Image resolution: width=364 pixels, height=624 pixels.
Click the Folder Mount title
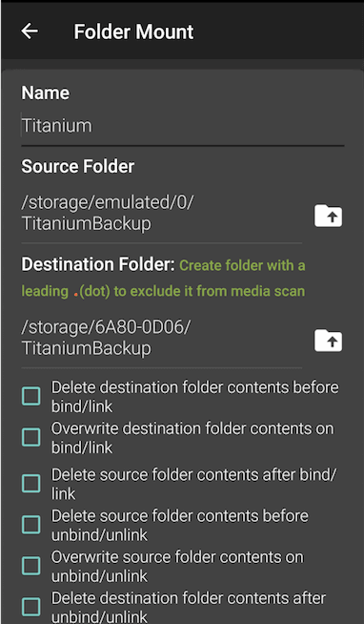(133, 31)
